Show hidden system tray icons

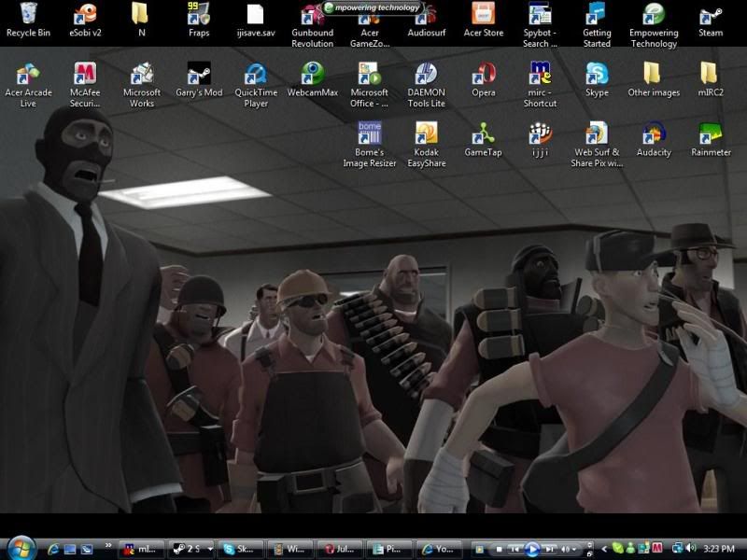click(x=603, y=549)
